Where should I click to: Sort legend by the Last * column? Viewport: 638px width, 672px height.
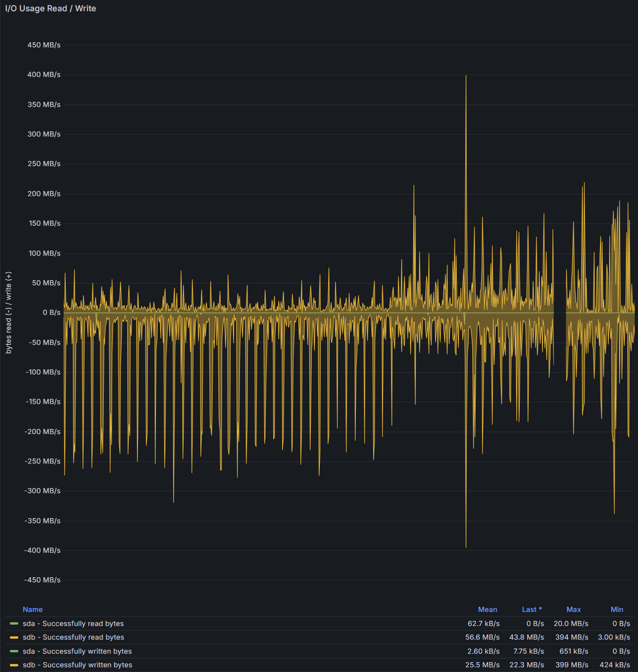(531, 610)
